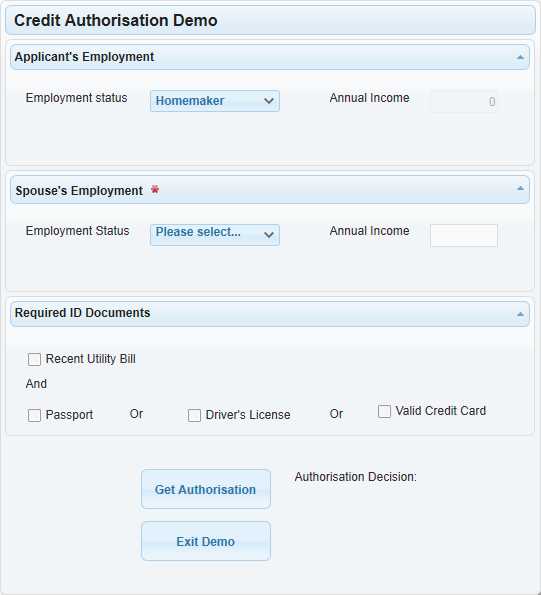Select the Valid Credit Card checkbox

384,411
